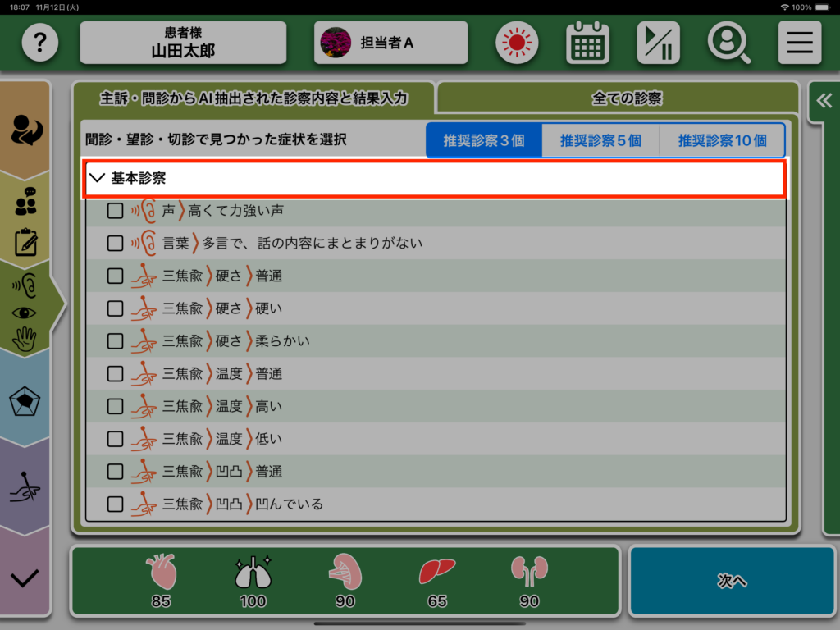Tap the play/pause icon in header
This screenshot has width=840, height=630.
[658, 43]
